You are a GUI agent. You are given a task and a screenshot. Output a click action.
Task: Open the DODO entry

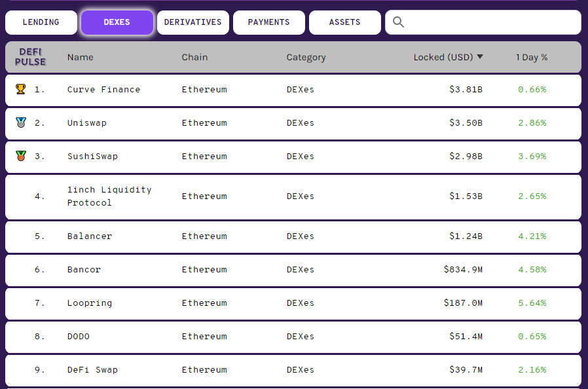[79, 337]
